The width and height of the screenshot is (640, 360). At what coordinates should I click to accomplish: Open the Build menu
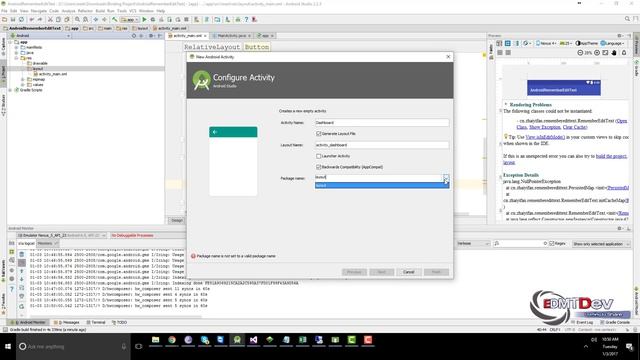tap(100, 11)
